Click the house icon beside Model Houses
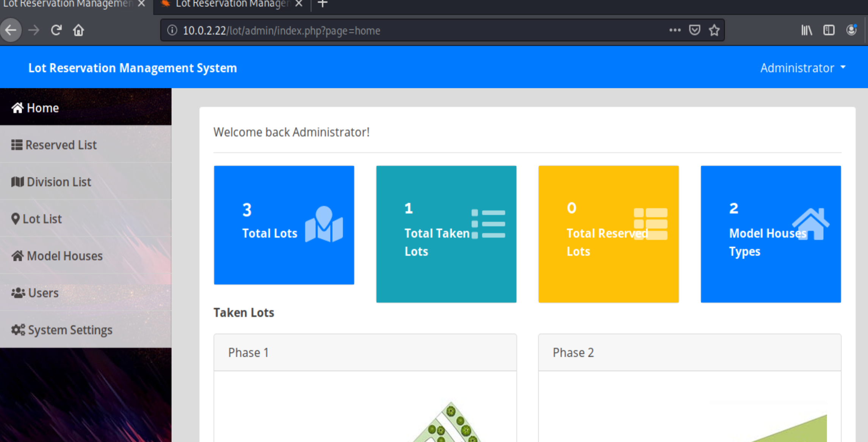The height and width of the screenshot is (442, 868). point(17,256)
